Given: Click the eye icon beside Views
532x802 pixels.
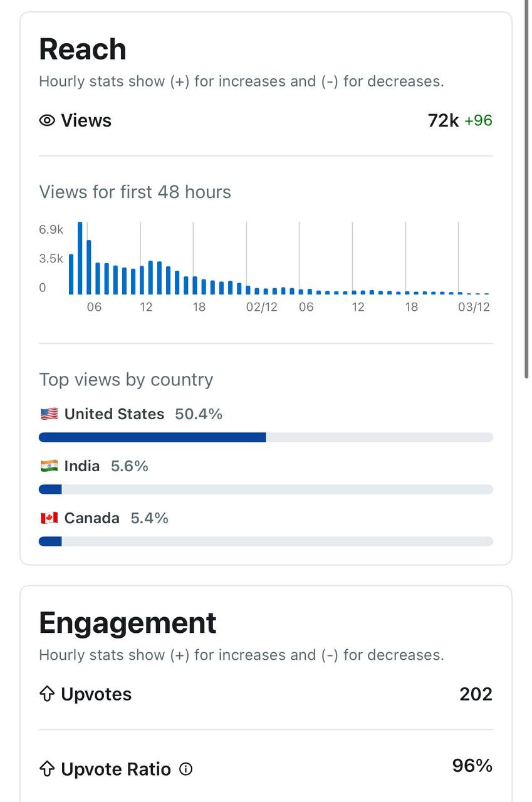Looking at the screenshot, I should click(47, 120).
